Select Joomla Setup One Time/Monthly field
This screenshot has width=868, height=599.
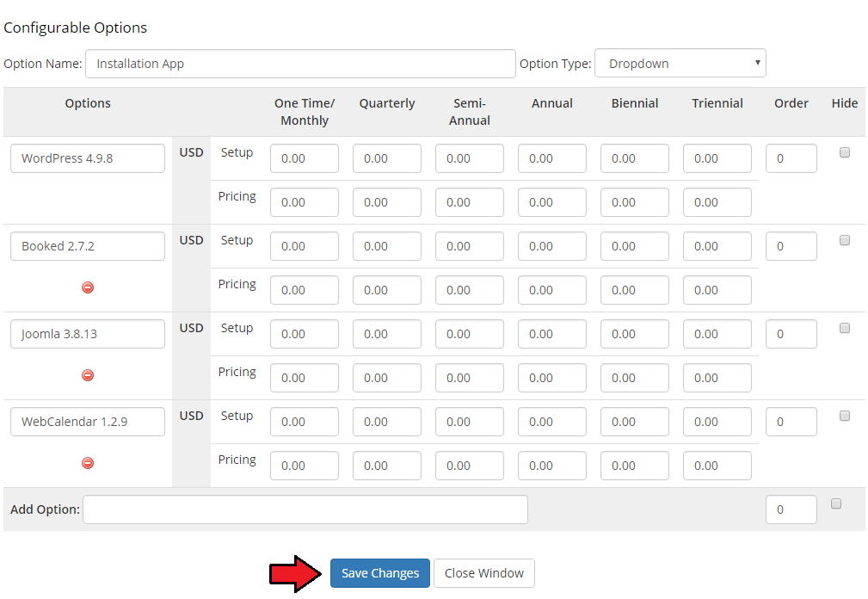coord(305,334)
